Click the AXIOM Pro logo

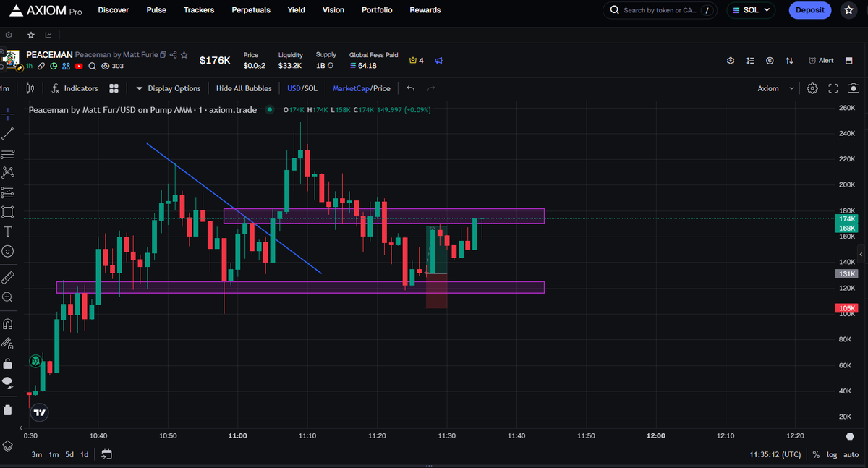pyautogui.click(x=45, y=10)
